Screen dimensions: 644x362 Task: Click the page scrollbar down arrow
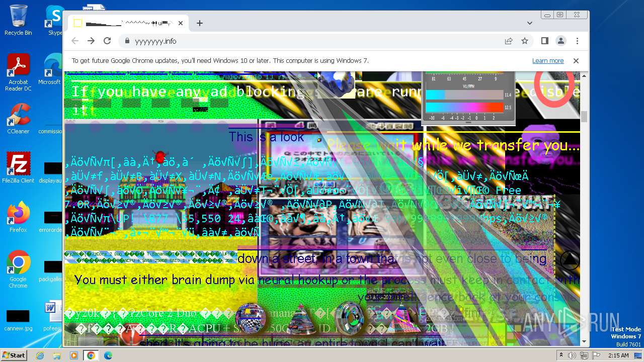(x=584, y=342)
